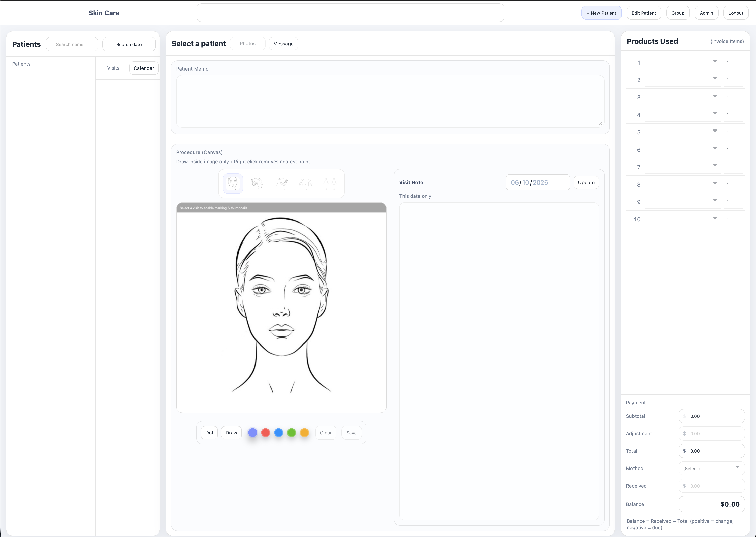Click into the Patient Memo text area

pos(390,101)
